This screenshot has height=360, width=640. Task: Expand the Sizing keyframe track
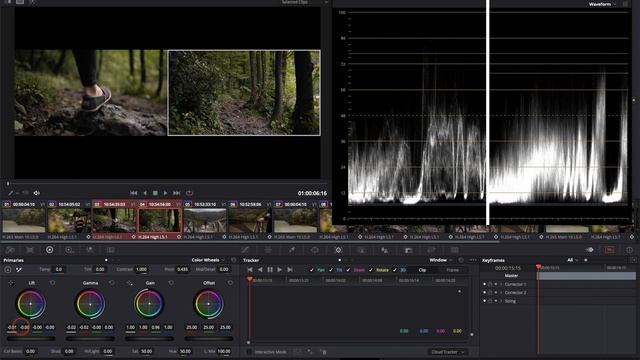click(x=502, y=301)
